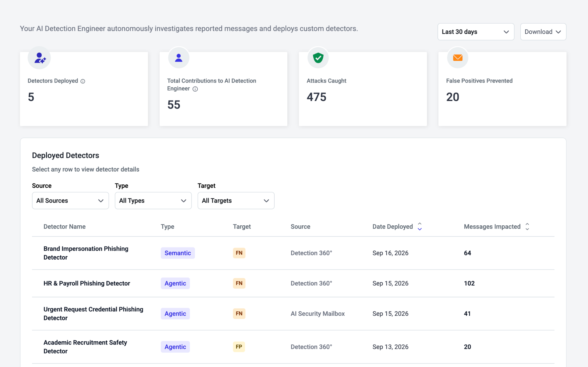Open the HR & Payroll Phishing Detector row
The width and height of the screenshot is (588, 367).
pos(293,283)
